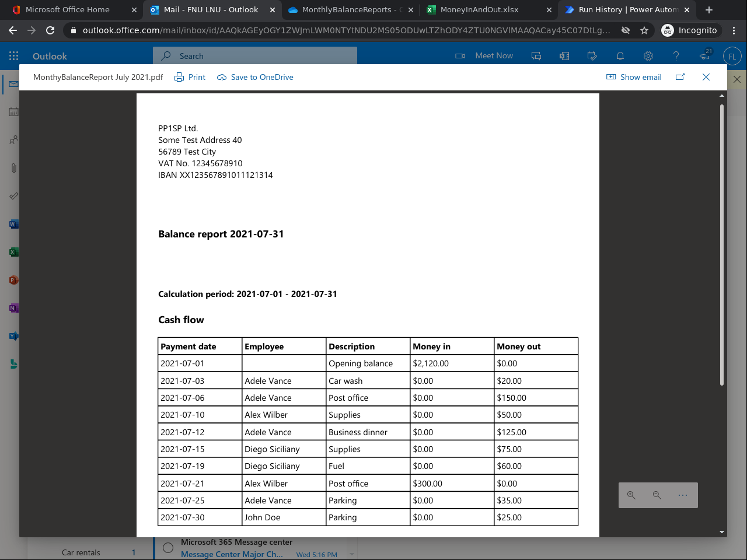
Task: Click the "Business dinner" description cell
Action: click(368, 432)
